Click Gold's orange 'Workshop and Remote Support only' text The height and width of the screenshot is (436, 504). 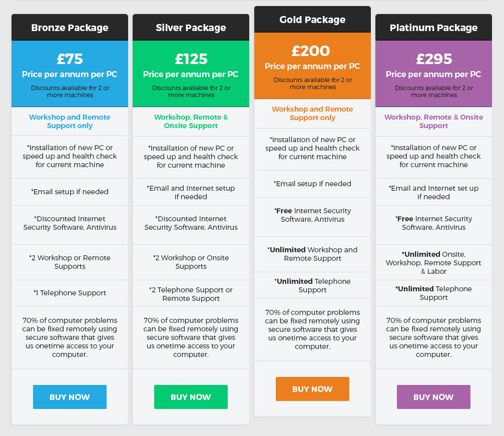(x=312, y=113)
